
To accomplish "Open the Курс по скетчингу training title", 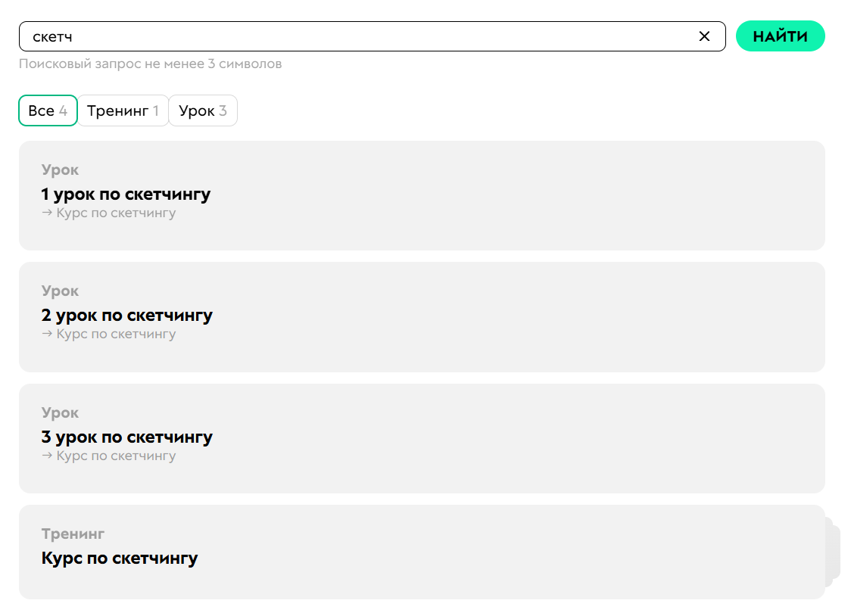I will point(120,559).
